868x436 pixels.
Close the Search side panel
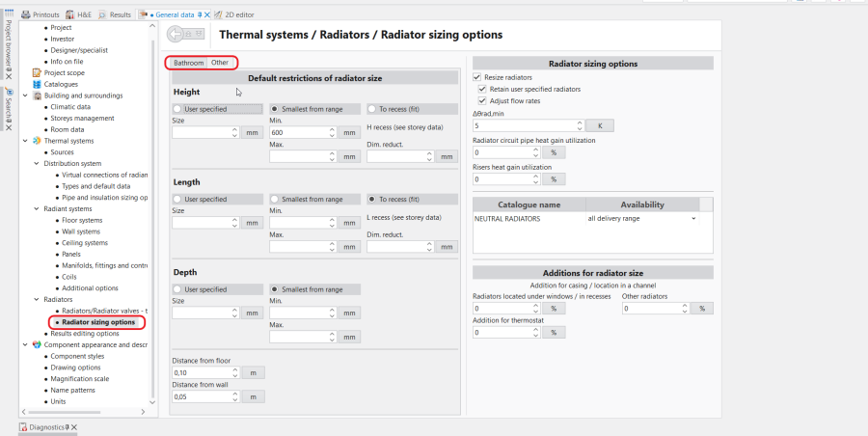9,127
